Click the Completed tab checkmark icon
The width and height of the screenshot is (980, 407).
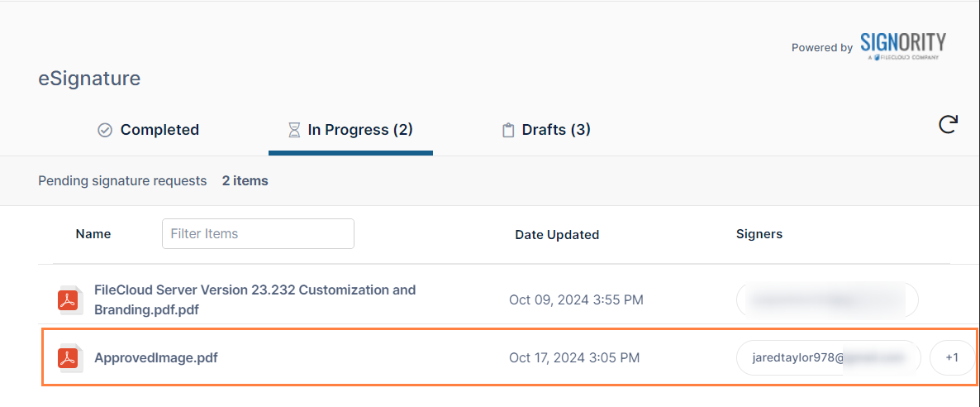coord(105,130)
